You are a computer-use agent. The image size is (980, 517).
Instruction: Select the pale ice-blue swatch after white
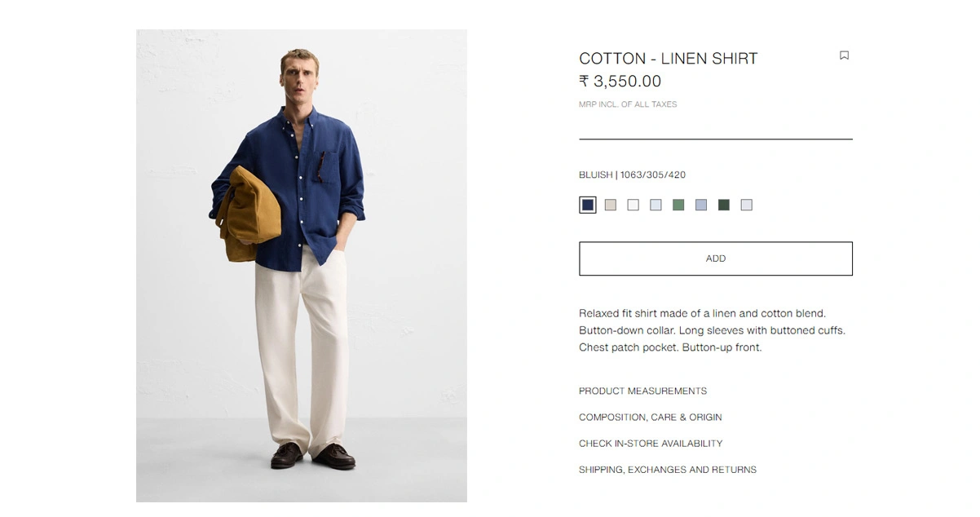coord(656,205)
